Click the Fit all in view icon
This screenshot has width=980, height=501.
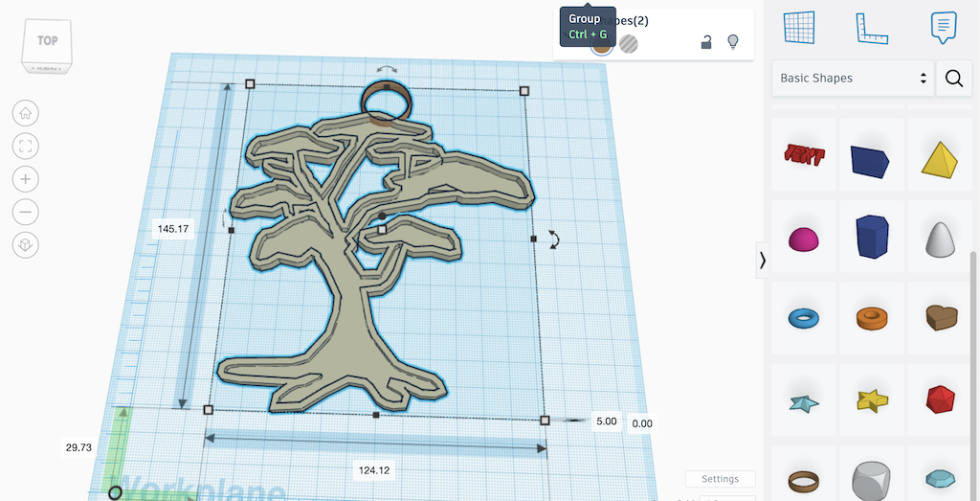pyautogui.click(x=26, y=146)
